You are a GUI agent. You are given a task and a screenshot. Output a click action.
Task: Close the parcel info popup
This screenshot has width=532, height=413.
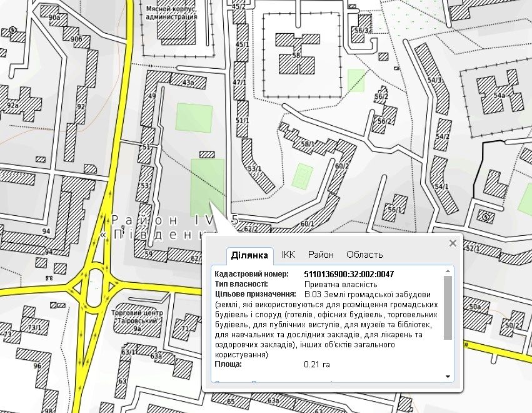point(453,243)
